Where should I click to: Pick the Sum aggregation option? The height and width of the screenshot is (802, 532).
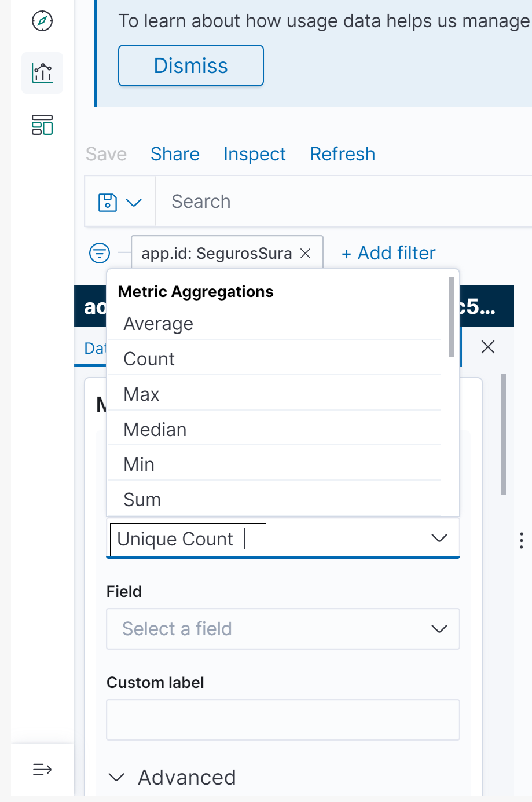point(142,500)
